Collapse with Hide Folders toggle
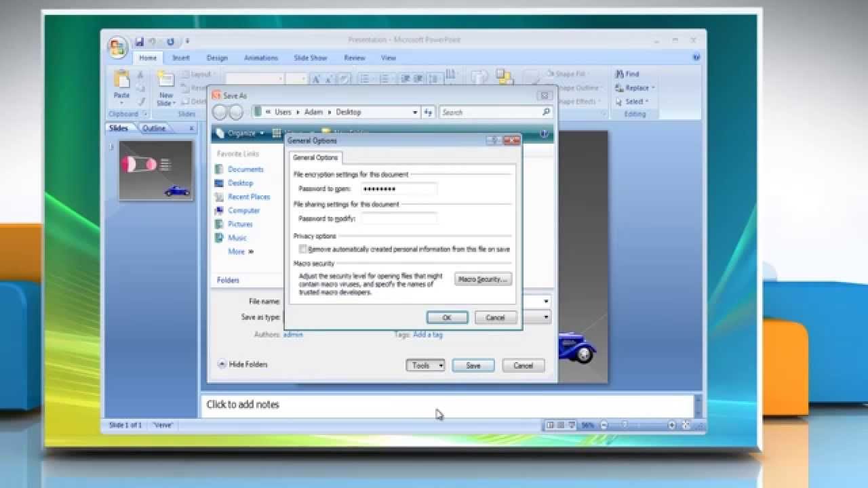 (x=243, y=365)
